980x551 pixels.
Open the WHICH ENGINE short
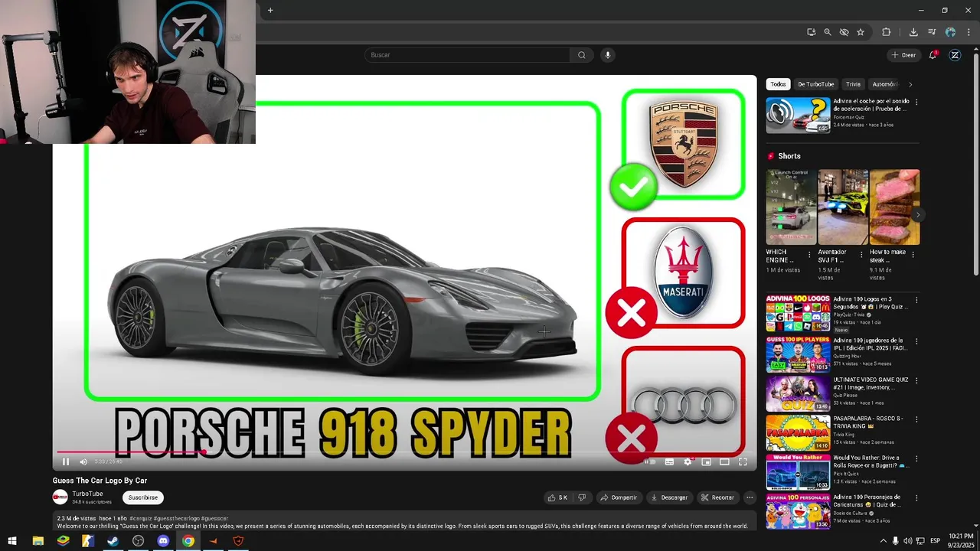point(792,207)
